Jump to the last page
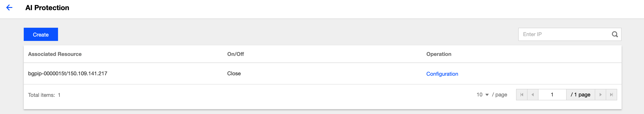Screen dimensions: 644x114 (611, 95)
